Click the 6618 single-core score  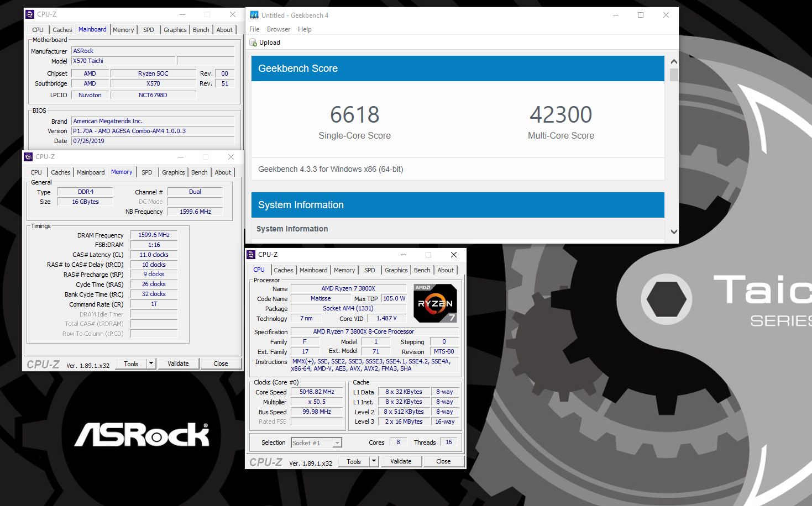[x=354, y=115]
